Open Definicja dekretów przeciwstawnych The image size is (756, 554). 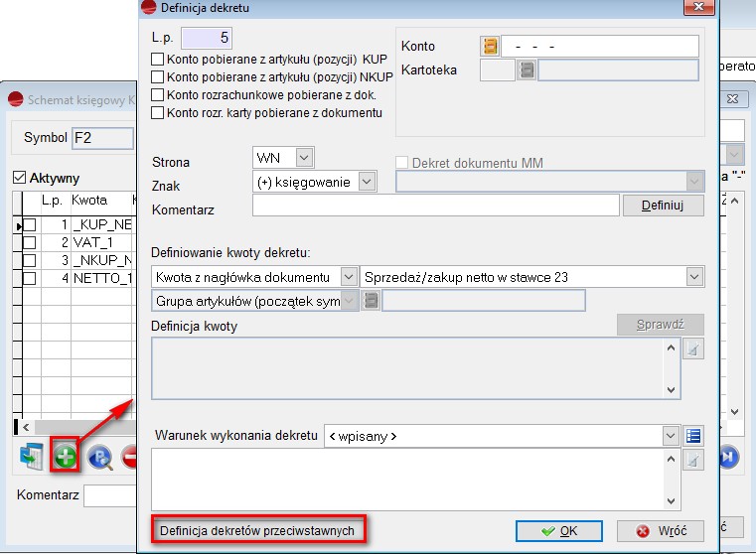coord(258,530)
